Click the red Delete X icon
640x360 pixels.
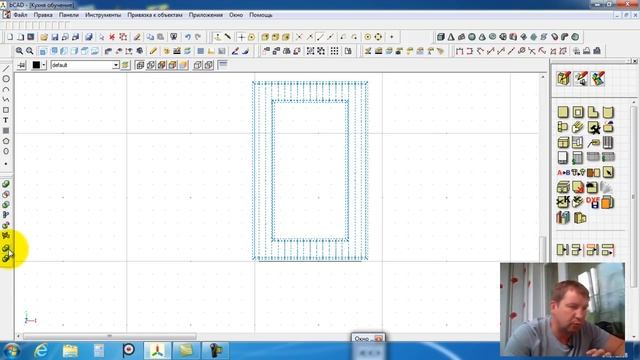(112, 37)
